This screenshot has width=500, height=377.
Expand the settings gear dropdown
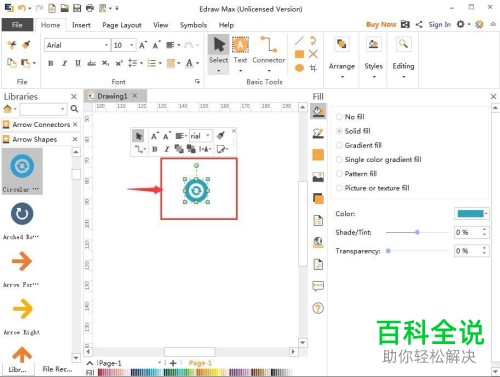[469, 24]
